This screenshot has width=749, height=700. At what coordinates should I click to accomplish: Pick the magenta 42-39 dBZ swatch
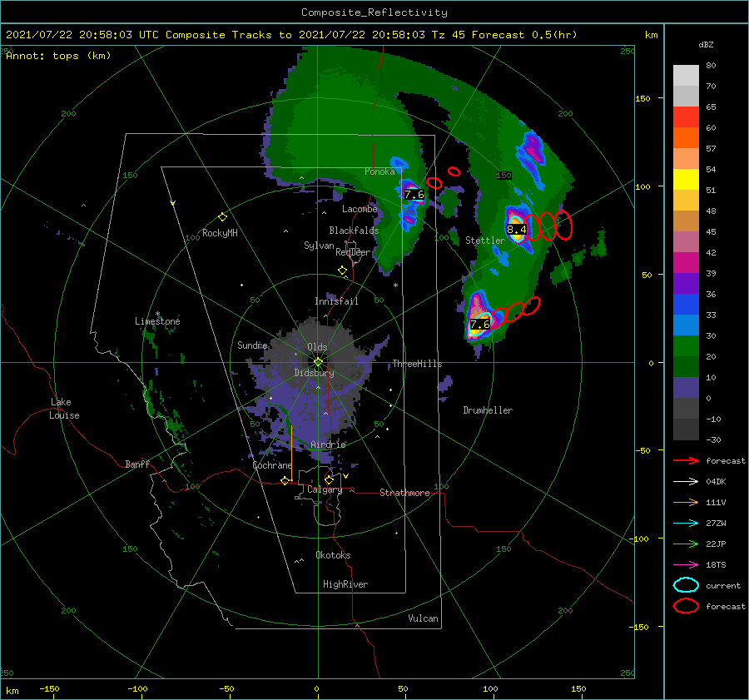(x=686, y=263)
